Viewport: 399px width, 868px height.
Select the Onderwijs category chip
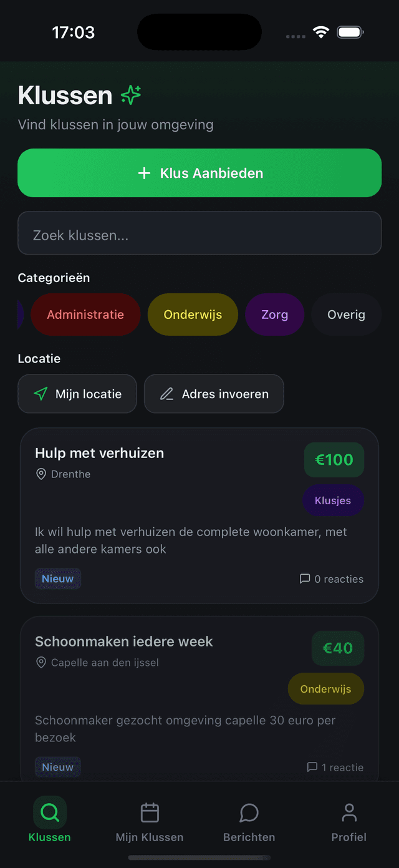(x=193, y=315)
